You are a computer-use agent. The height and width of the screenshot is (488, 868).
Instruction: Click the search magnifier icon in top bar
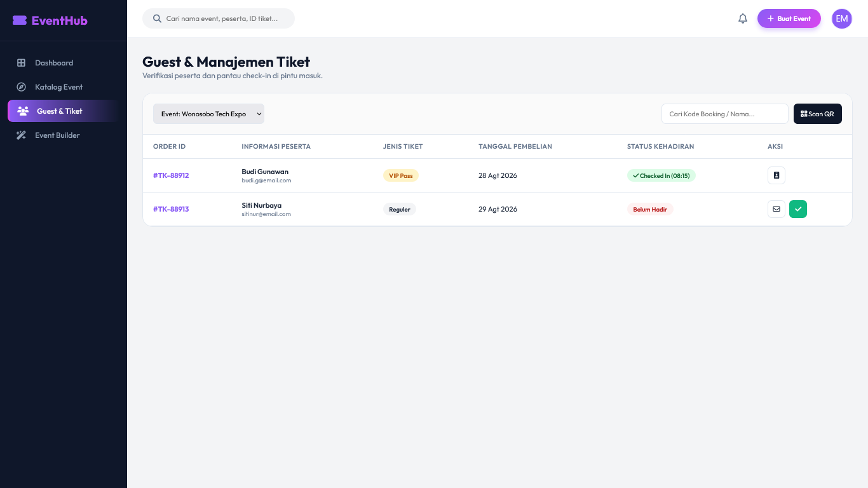158,18
